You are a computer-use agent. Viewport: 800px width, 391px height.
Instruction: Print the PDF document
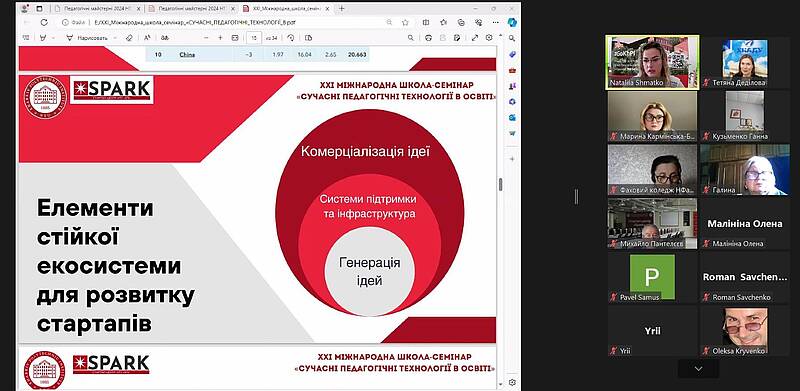[429, 38]
